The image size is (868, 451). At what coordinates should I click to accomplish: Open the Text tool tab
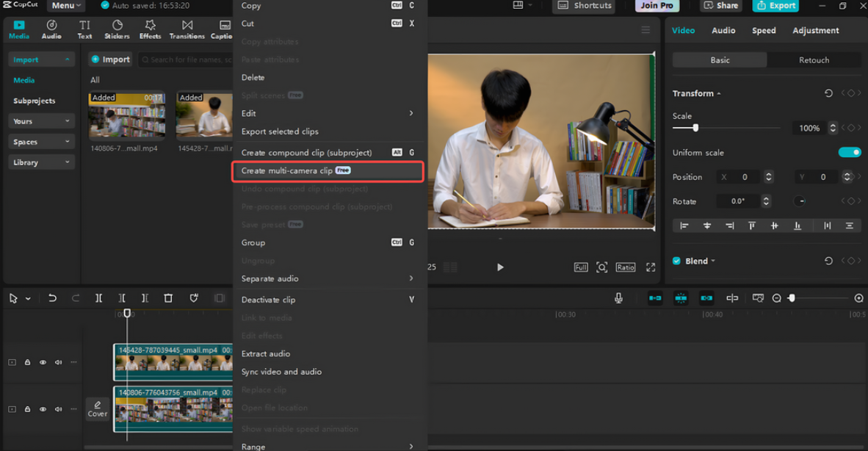(84, 29)
